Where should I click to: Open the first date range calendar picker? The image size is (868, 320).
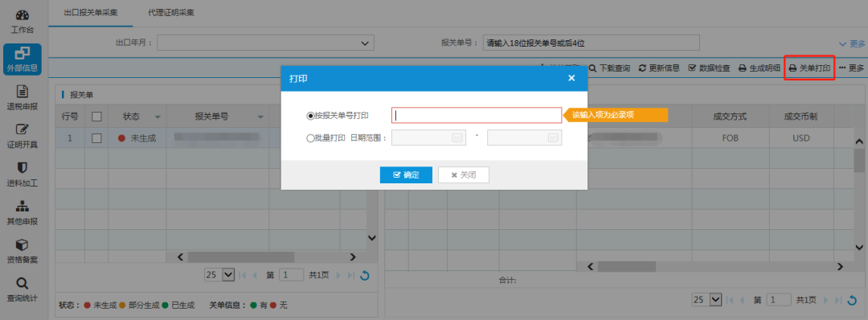pyautogui.click(x=457, y=137)
